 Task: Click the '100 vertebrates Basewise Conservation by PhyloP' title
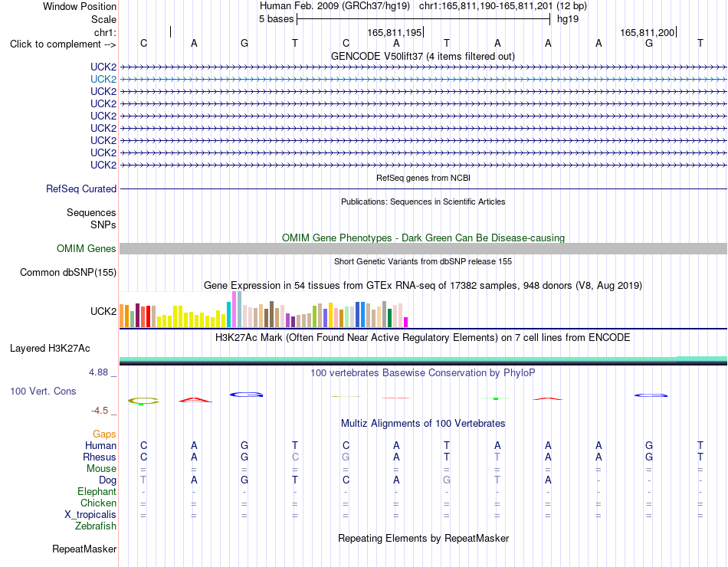[423, 373]
